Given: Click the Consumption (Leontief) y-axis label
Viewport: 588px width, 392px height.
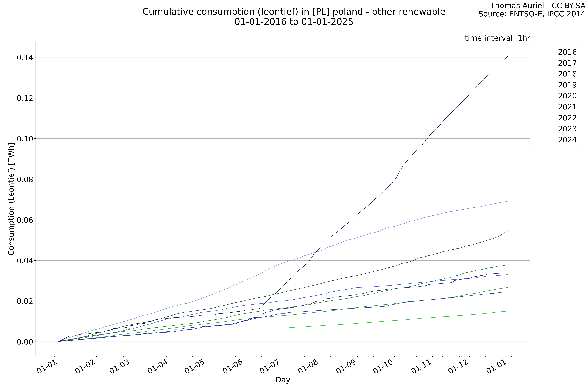Looking at the screenshot, I should tap(11, 199).
